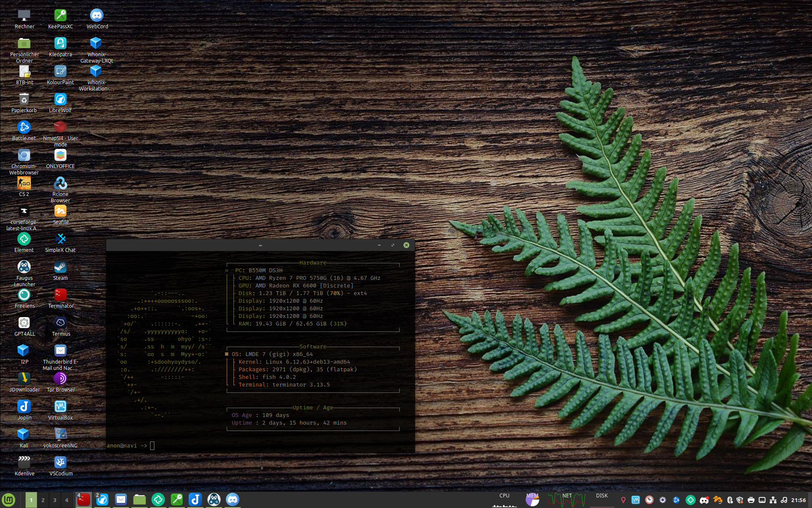Open the Tor Browser desktop shortcut
The width and height of the screenshot is (812, 508).
point(60,379)
